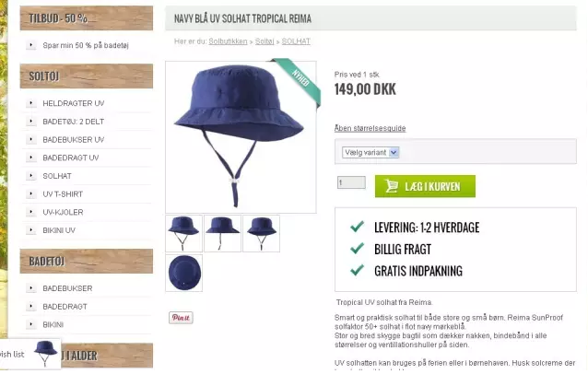Select the first hat thumbnail

[x=183, y=233]
